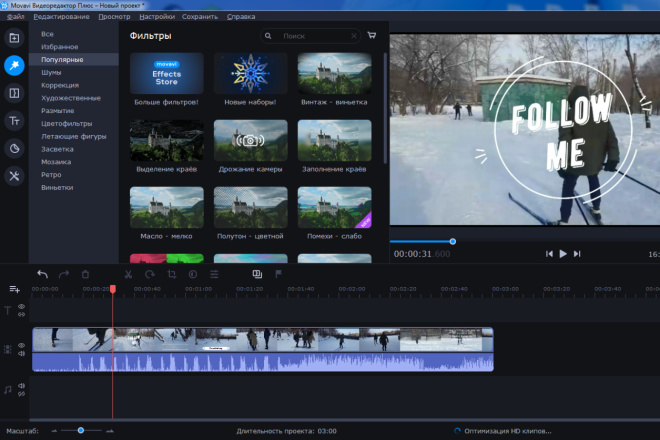Open the More tools wrench icon
The height and width of the screenshot is (440, 660).
(x=14, y=176)
